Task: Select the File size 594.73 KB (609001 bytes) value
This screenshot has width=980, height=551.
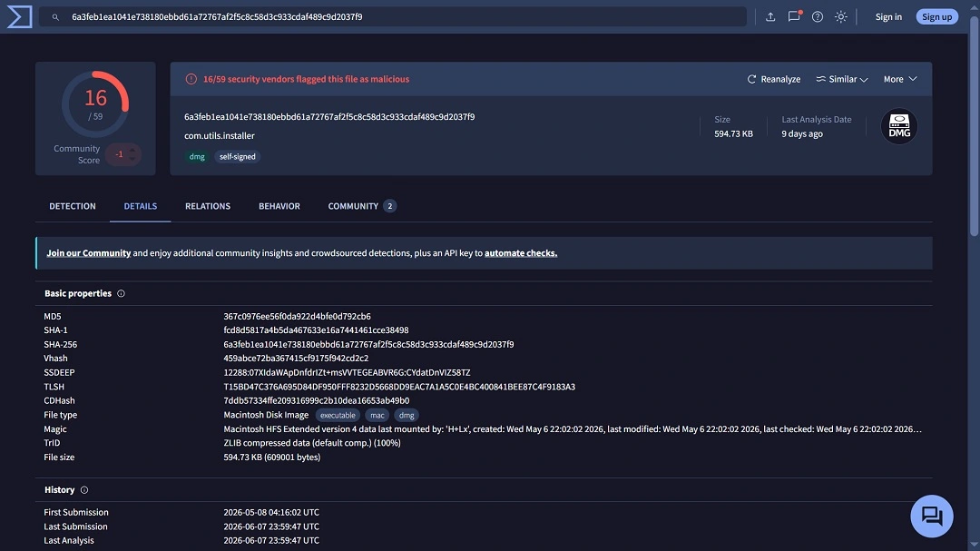Action: pyautogui.click(x=272, y=458)
